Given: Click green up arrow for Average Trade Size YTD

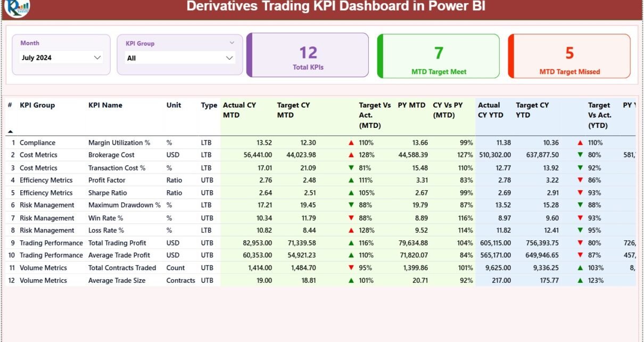Looking at the screenshot, I should pyautogui.click(x=580, y=281).
